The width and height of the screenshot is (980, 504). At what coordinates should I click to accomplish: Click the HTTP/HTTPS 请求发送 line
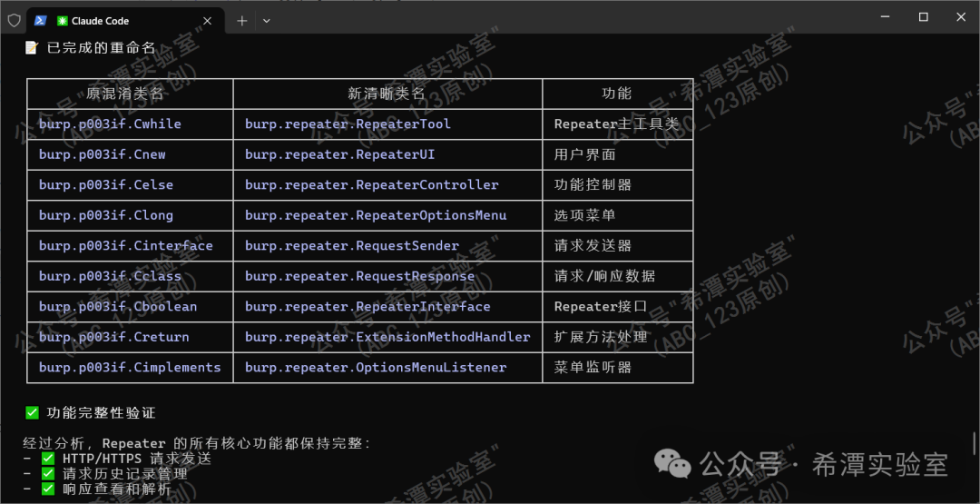pyautogui.click(x=137, y=459)
